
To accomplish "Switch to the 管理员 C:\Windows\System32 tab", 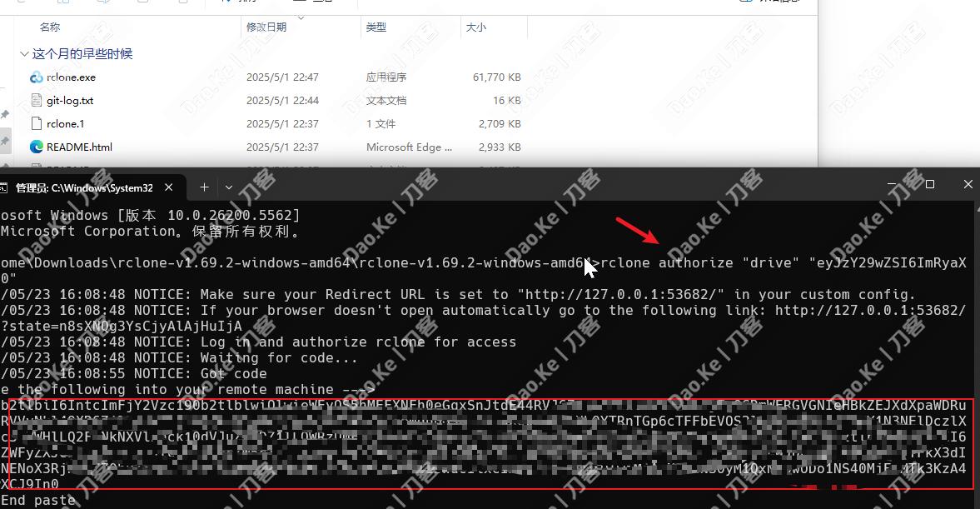I will pos(84,187).
